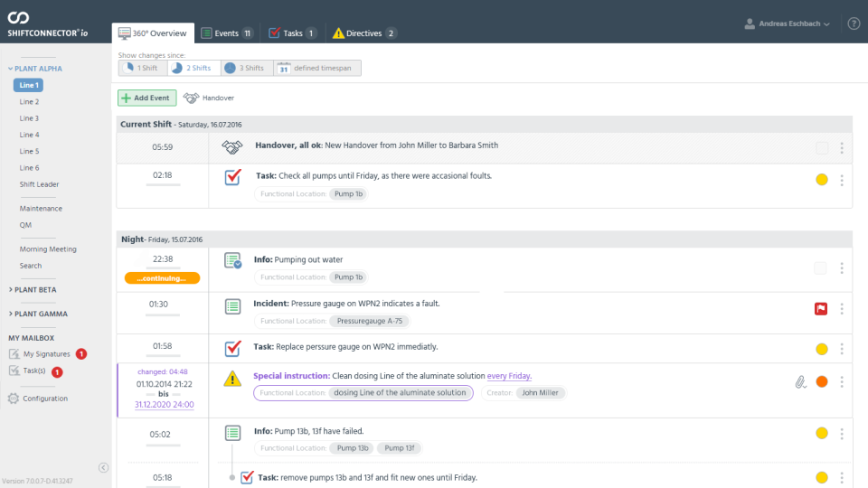Open the Search sidebar entry
This screenshot has height=488, width=868.
pyautogui.click(x=31, y=266)
